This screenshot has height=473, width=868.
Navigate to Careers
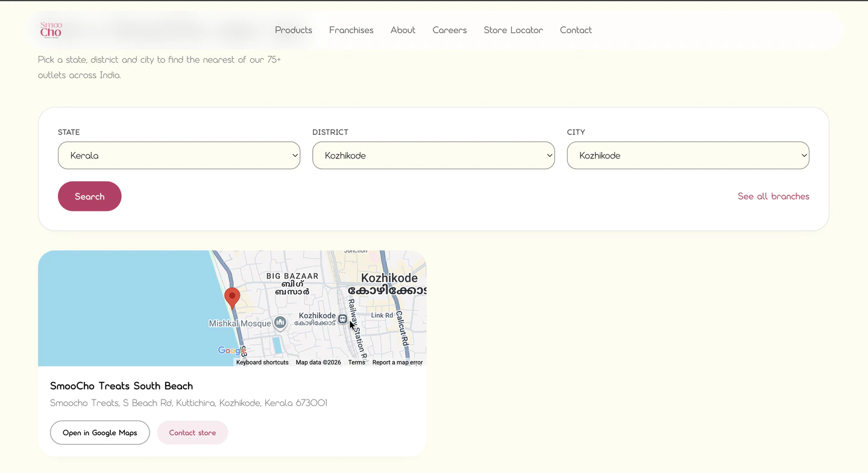pyautogui.click(x=450, y=30)
